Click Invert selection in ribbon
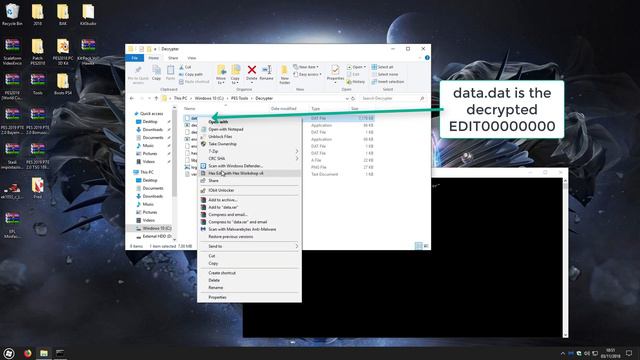The width and height of the screenshot is (640, 360). click(x=388, y=82)
